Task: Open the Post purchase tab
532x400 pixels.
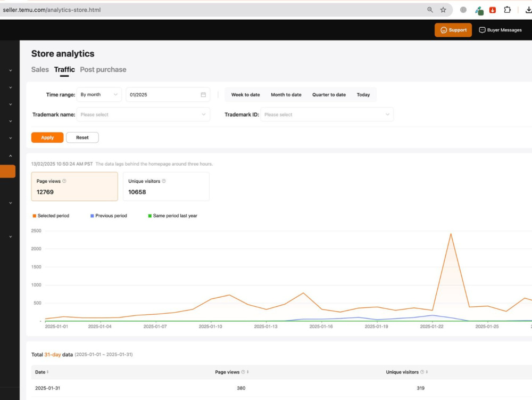Action: [x=103, y=70]
